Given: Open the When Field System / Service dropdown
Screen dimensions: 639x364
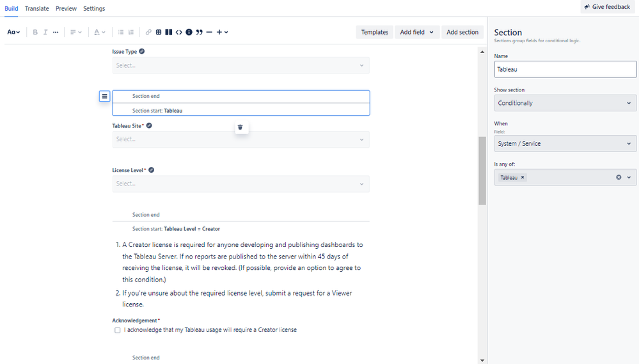Looking at the screenshot, I should [565, 143].
